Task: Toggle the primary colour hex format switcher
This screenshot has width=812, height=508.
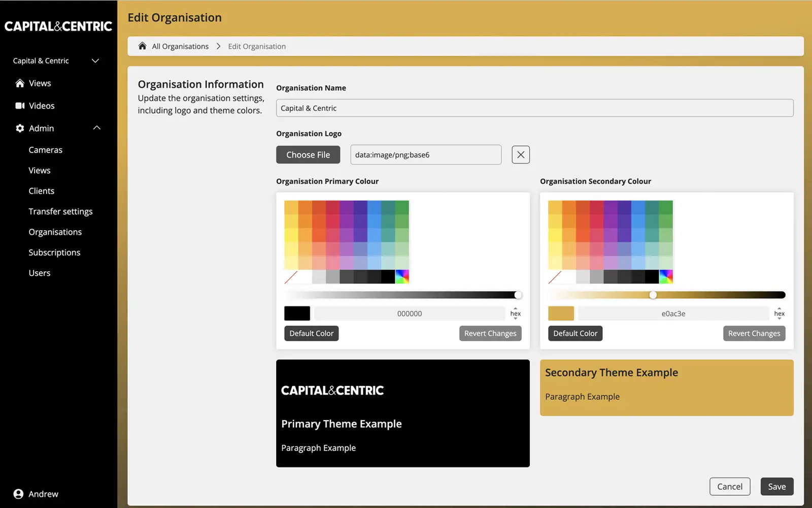Action: [x=515, y=313]
